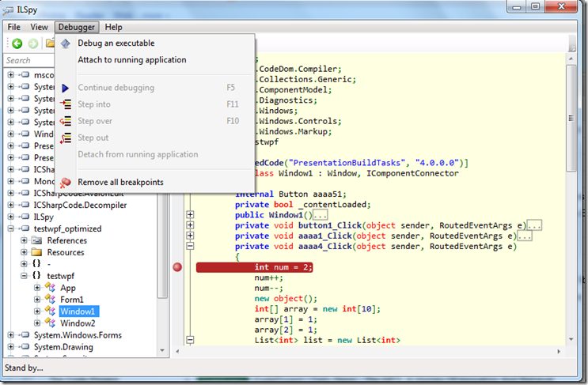
Task: Collapse the aaaa4_Click method fold
Action: (x=190, y=247)
